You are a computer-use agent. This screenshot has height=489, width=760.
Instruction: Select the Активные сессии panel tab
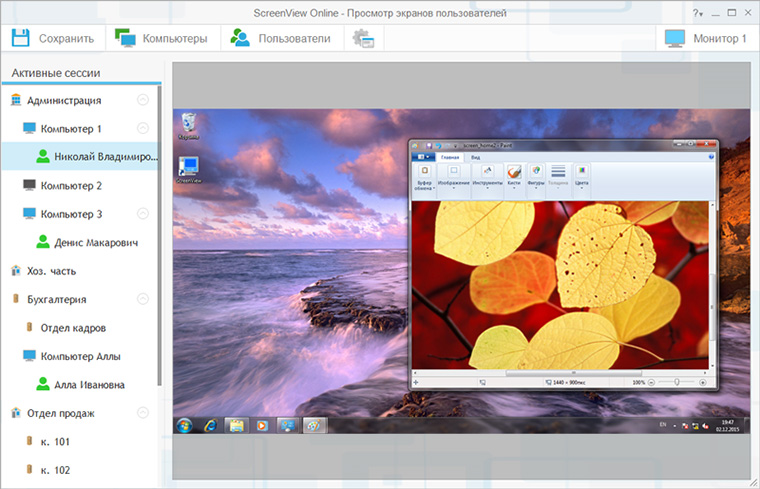[x=56, y=73]
